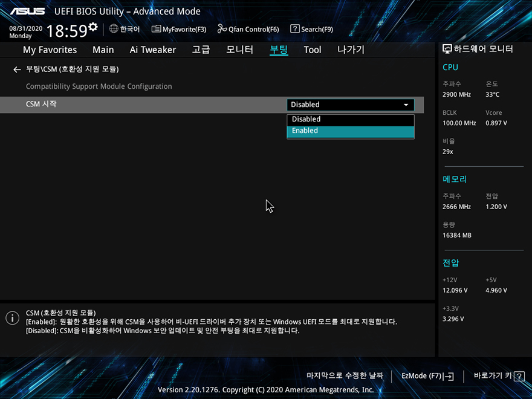
Task: Open the Tool tab
Action: (x=312, y=50)
